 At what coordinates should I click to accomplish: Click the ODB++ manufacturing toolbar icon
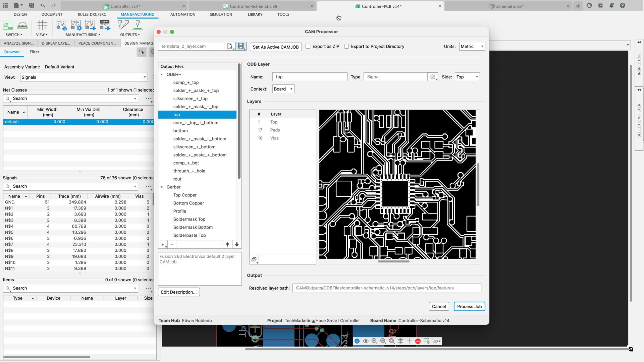point(105,25)
